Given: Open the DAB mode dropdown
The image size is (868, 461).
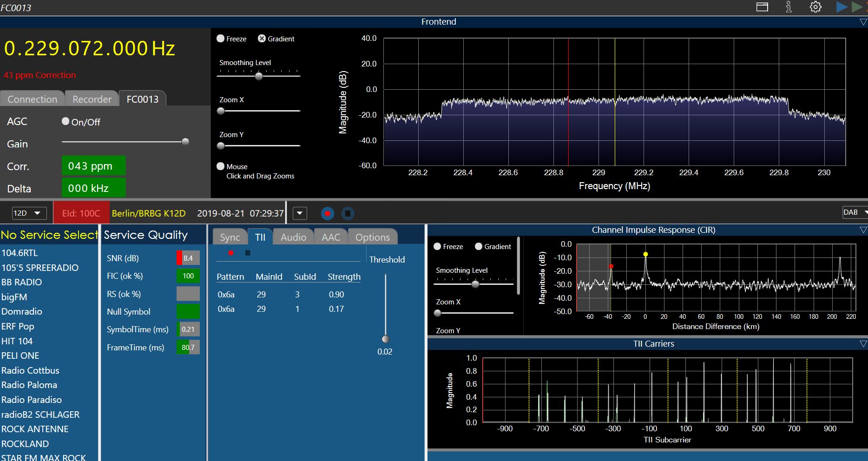Looking at the screenshot, I should [x=854, y=212].
